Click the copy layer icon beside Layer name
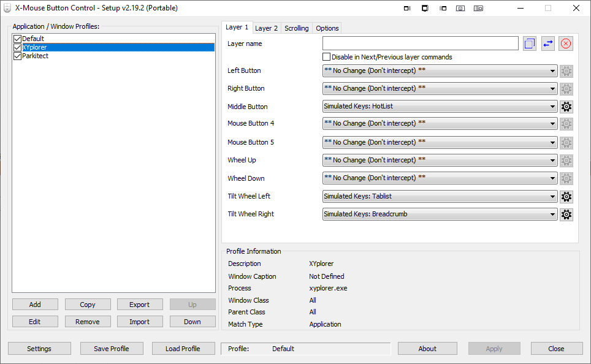The image size is (591, 364). pos(530,44)
